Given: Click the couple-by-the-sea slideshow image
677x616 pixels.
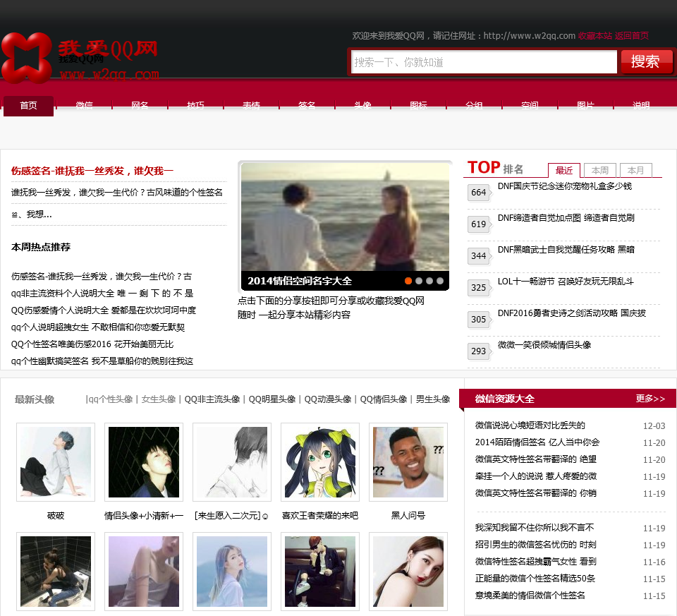Looking at the screenshot, I should (345, 217).
